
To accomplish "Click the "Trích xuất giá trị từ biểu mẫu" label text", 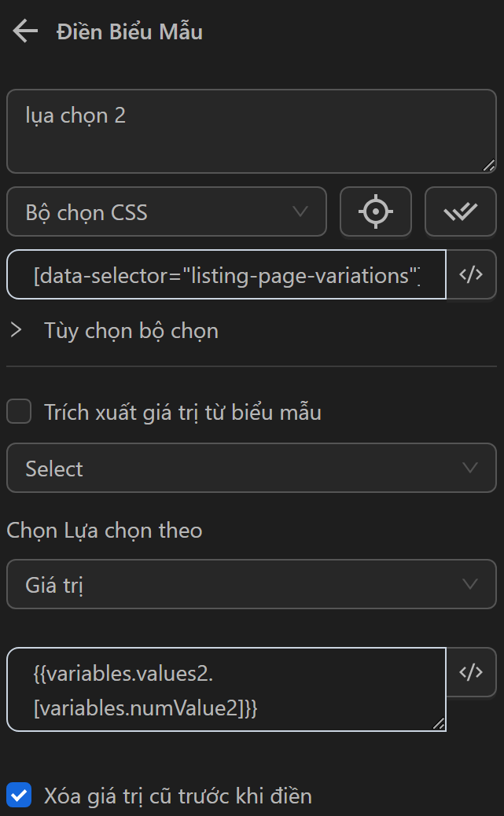I will [182, 412].
